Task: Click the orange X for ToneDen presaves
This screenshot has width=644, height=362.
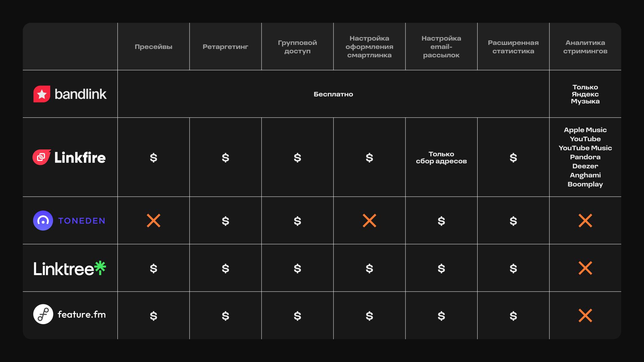Action: click(x=154, y=221)
